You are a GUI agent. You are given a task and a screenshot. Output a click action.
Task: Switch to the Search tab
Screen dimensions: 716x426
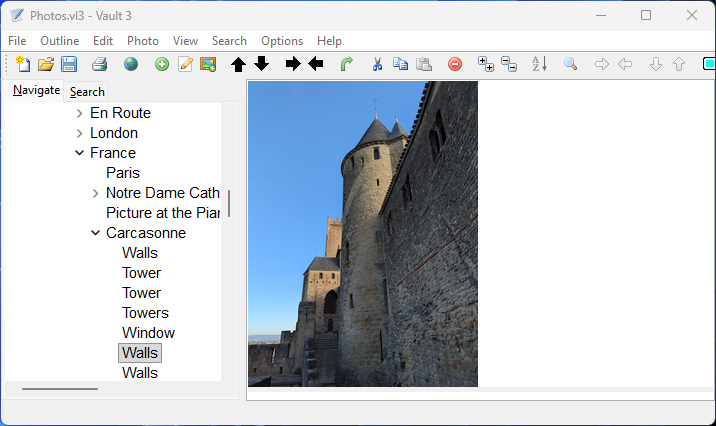[x=87, y=91]
